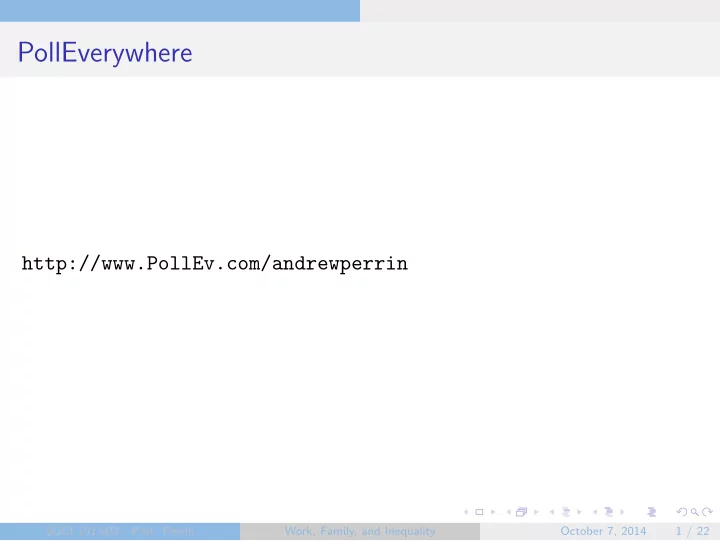
Task: Click the section navigation icon
Action: point(609,512)
